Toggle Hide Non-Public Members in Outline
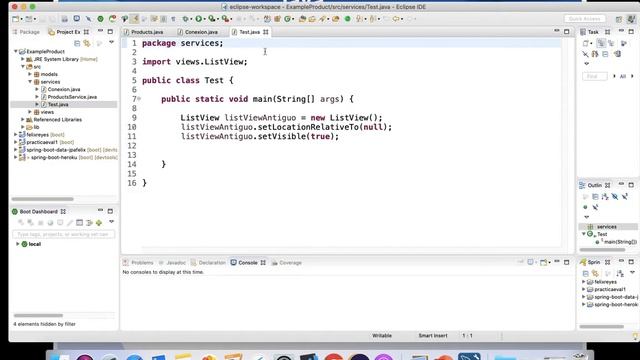 [585, 207]
